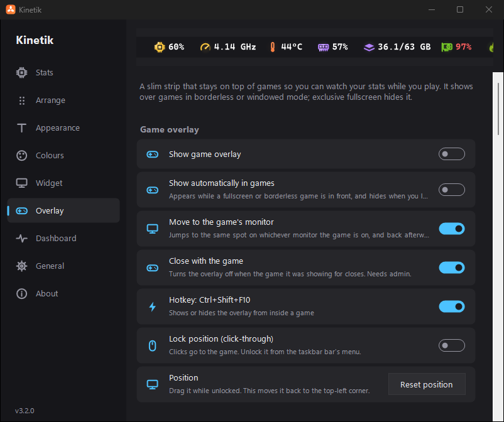Image resolution: width=504 pixels, height=422 pixels.
Task: Click the red 97% GPU reading
Action: pyautogui.click(x=464, y=47)
